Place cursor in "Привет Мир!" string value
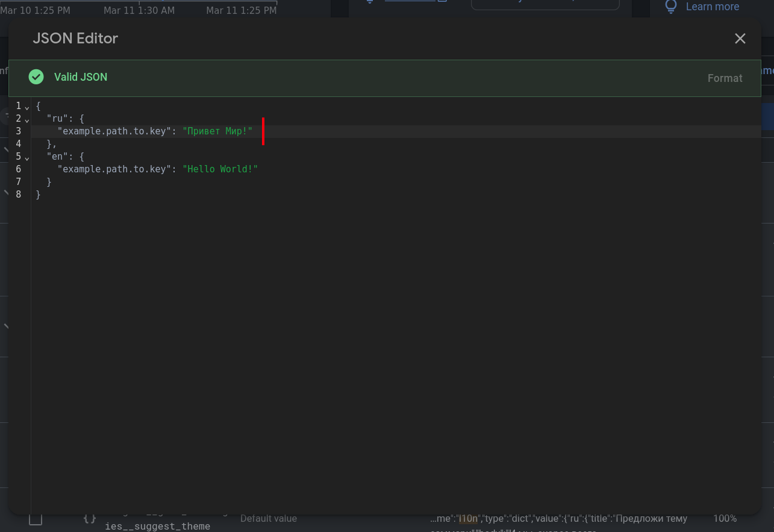 click(217, 131)
